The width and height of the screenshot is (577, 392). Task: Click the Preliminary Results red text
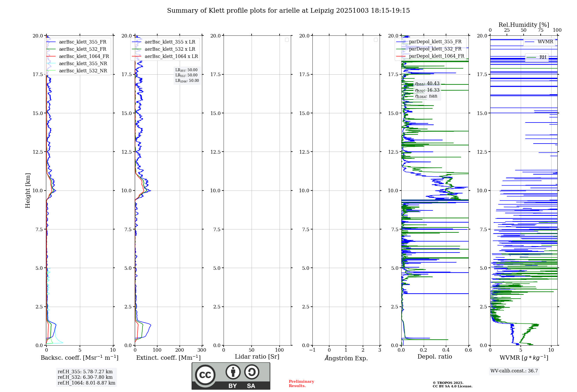tap(301, 384)
